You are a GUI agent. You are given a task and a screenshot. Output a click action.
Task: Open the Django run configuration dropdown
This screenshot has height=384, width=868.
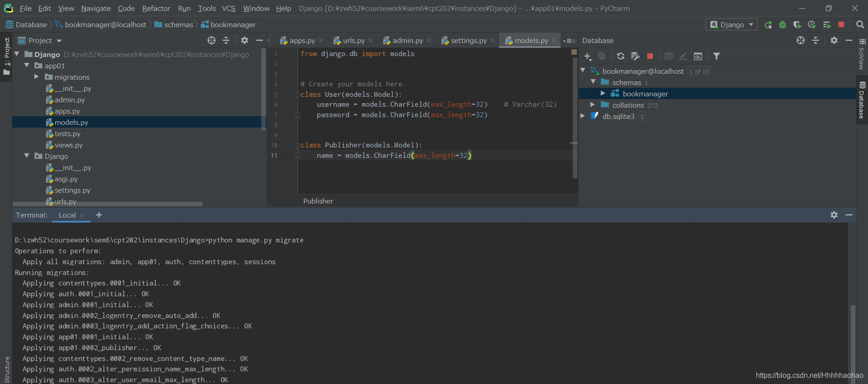point(731,24)
